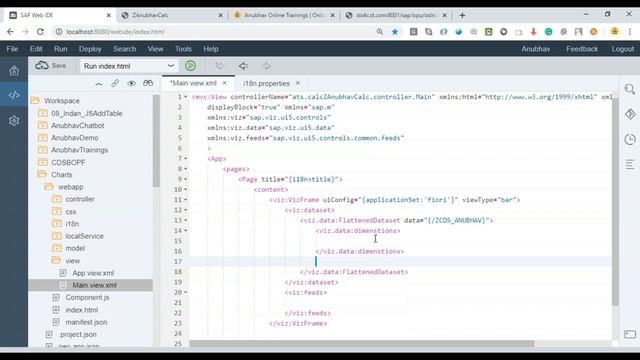
Task: Open the Outline pane in the right sidebar
Action: 630,164
